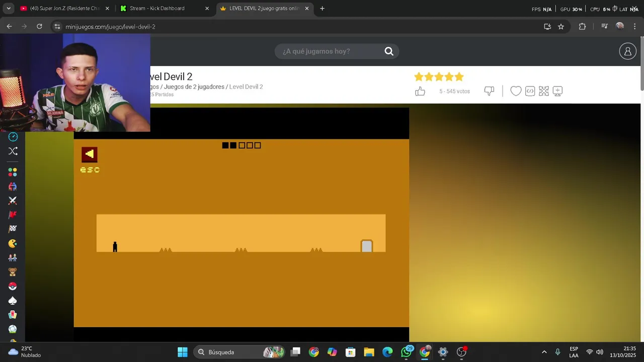The image size is (644, 362).
Task: Rate the game with the first star
Action: tap(419, 77)
